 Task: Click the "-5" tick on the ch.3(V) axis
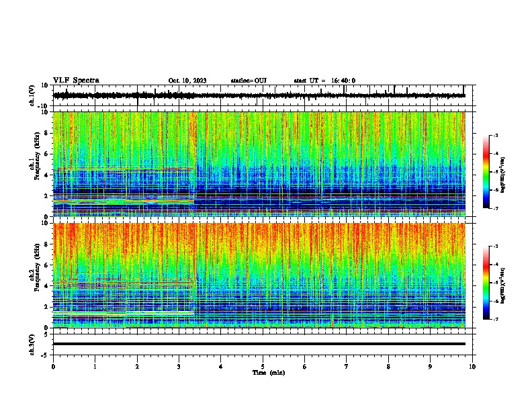tap(45, 355)
